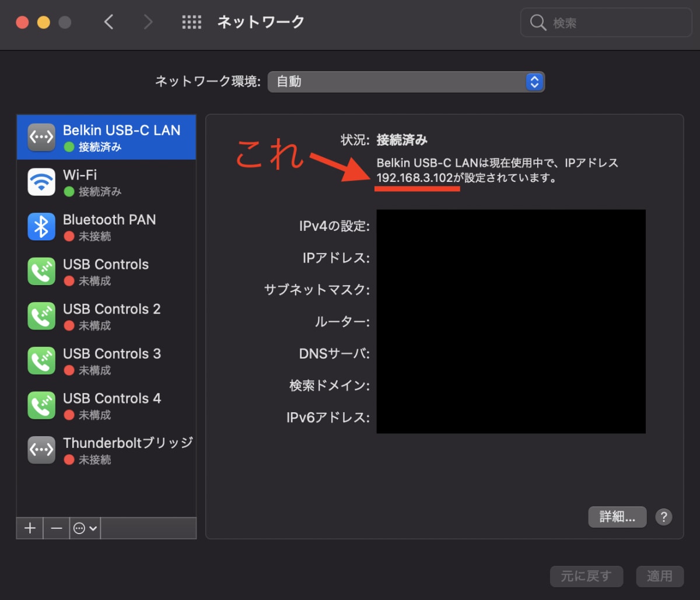Click the IPv4の設定 label
Image resolution: width=700 pixels, height=600 pixels.
click(334, 226)
